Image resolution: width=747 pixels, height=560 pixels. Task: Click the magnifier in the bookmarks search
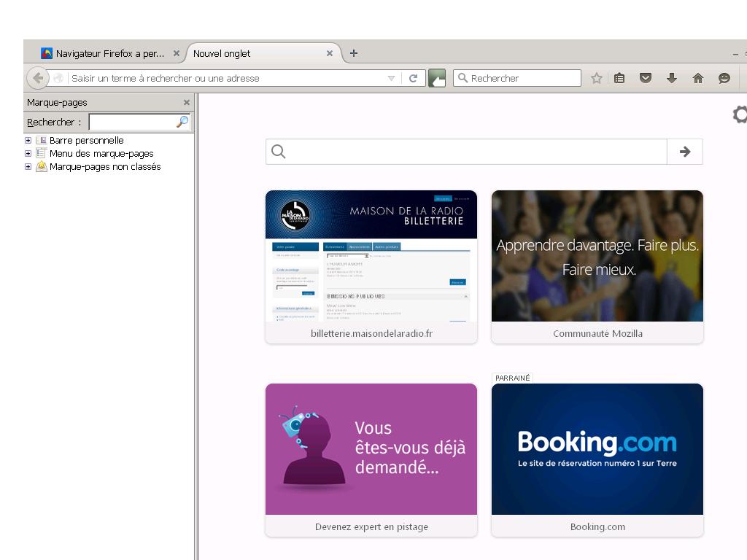182,122
